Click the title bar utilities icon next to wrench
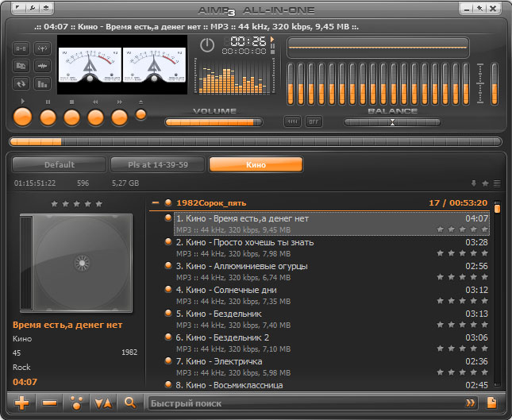512x420 pixels. coord(46,8)
